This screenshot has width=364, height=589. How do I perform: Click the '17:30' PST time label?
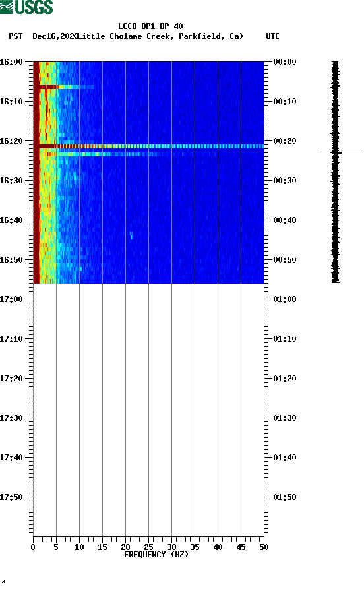[11, 418]
